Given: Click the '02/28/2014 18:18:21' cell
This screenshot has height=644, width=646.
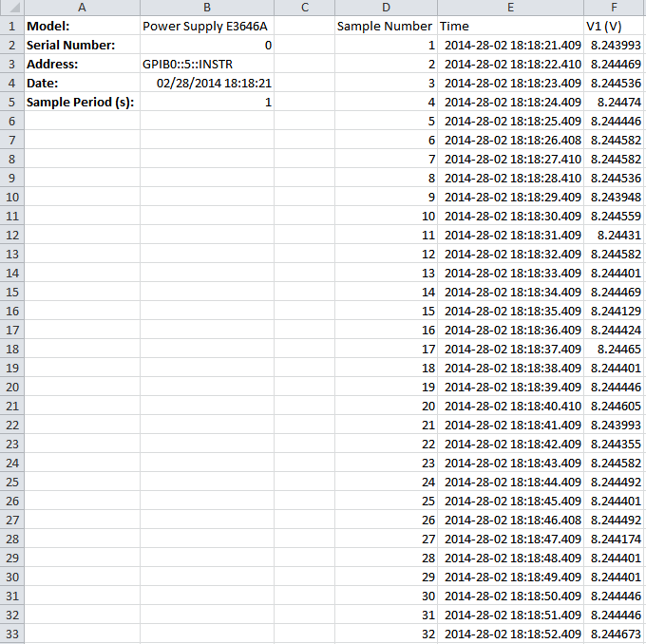Looking at the screenshot, I should [x=207, y=83].
